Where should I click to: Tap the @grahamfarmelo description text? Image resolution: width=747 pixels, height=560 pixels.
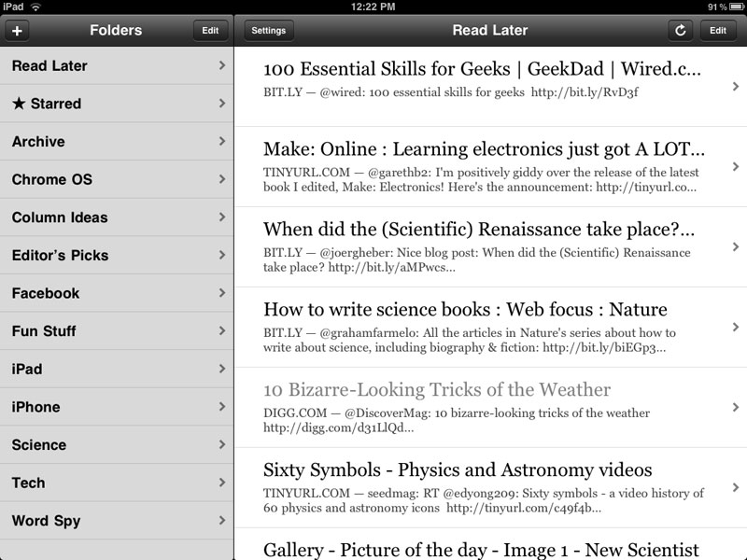(470, 340)
